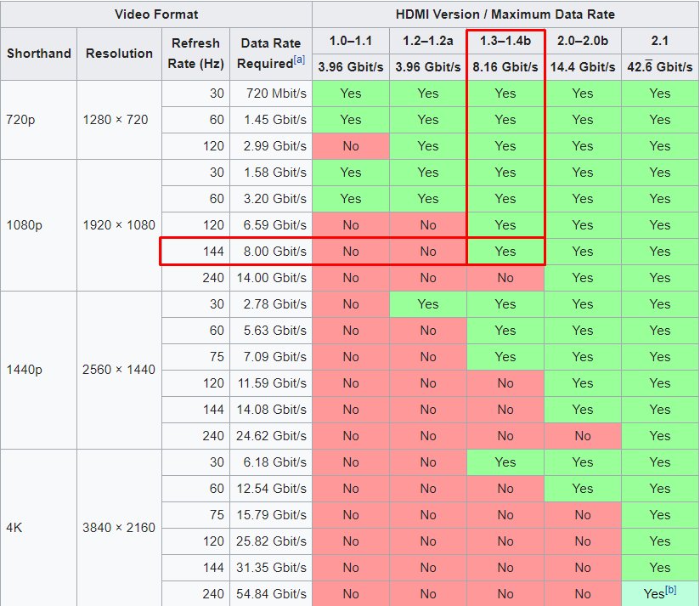Image resolution: width=700 pixels, height=606 pixels.
Task: Click the 2.0–2.0b 'No' in 24.62 Gbit/s row
Action: [583, 436]
